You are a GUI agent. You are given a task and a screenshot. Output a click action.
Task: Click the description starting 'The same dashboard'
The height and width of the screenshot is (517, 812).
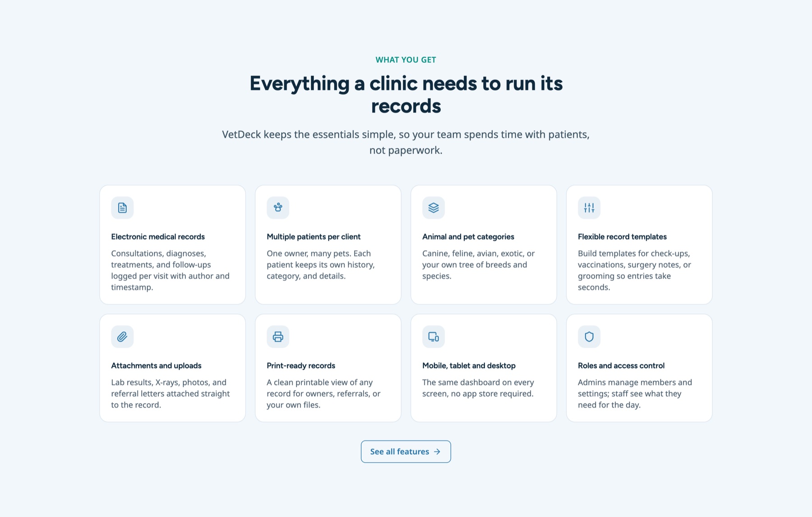click(x=478, y=388)
